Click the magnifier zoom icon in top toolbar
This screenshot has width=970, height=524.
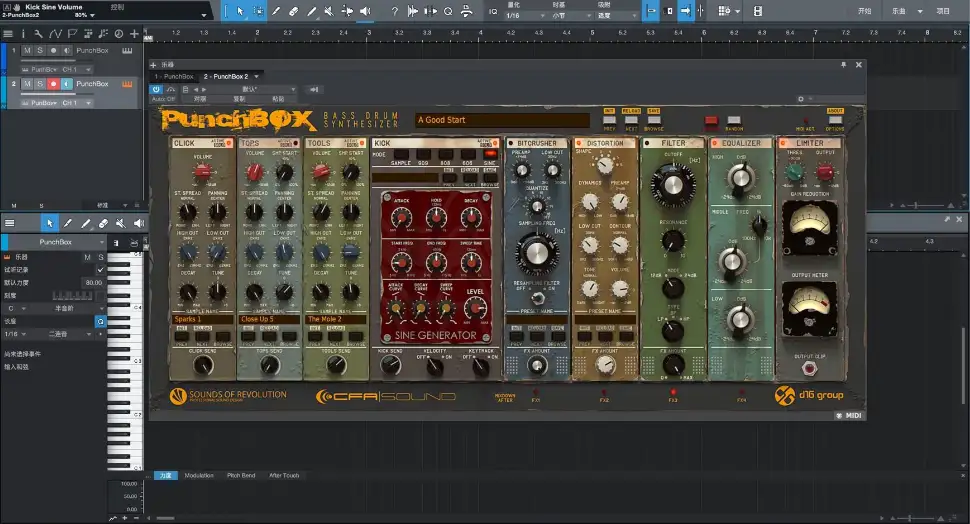point(448,11)
